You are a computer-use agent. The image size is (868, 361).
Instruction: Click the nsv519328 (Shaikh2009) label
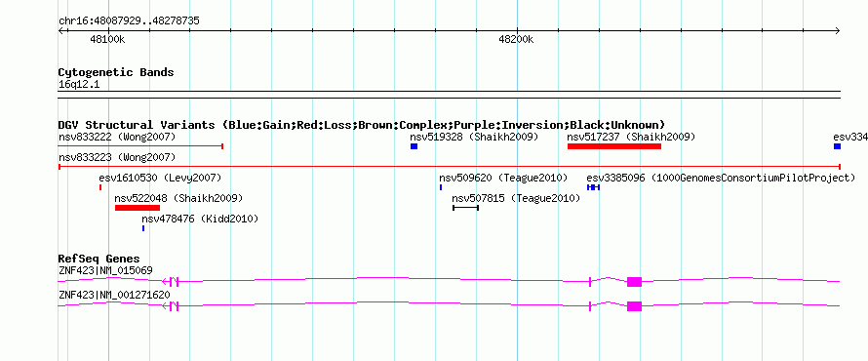(x=474, y=137)
